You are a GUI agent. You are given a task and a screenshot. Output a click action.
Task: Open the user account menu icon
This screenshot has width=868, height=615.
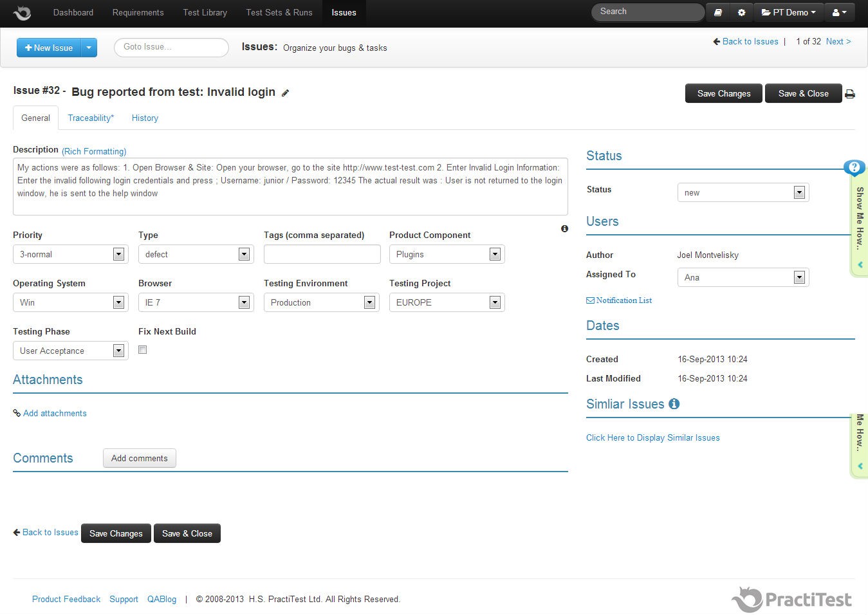(839, 12)
